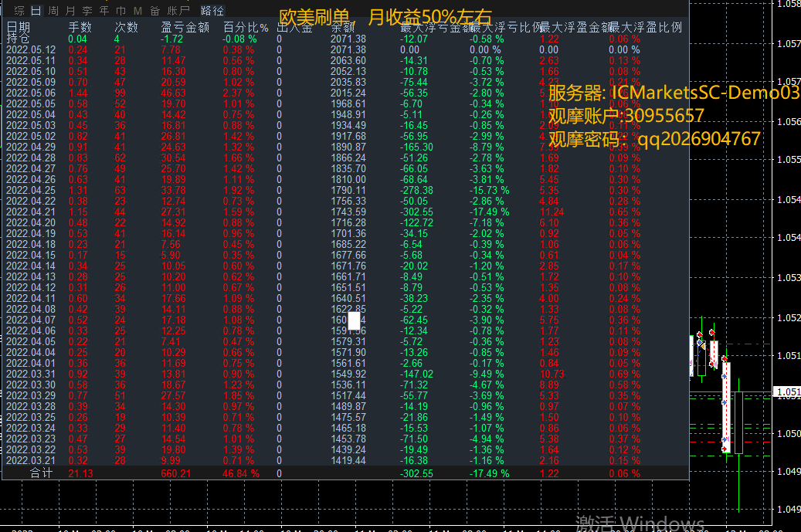Click the 日期 column header
The height and width of the screenshot is (532, 801).
point(19,27)
